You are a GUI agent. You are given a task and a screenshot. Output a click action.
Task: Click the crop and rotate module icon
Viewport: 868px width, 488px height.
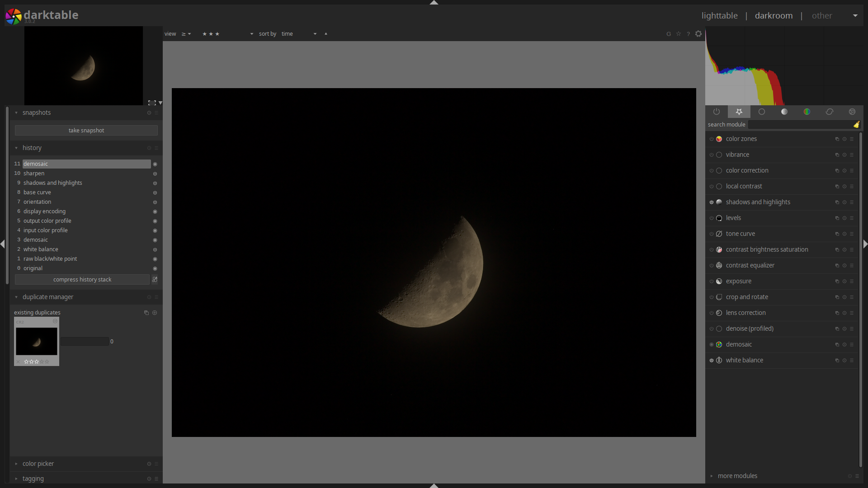point(720,297)
